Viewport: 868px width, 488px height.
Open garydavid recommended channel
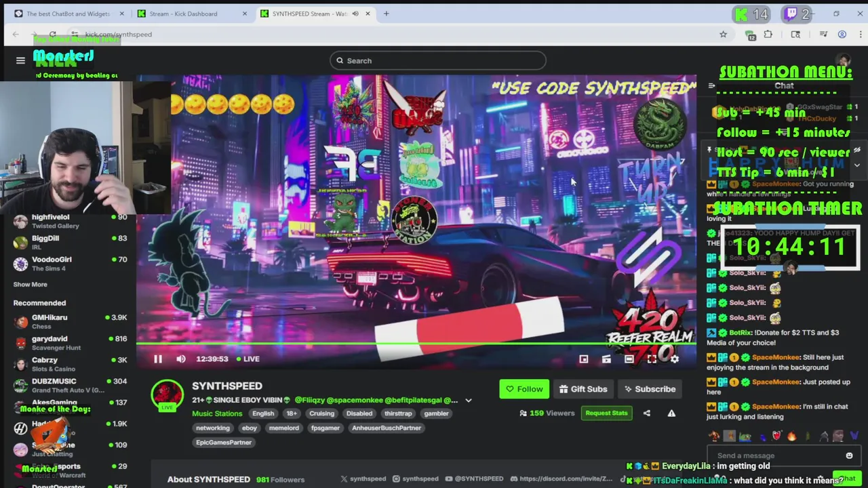pyautogui.click(x=70, y=343)
